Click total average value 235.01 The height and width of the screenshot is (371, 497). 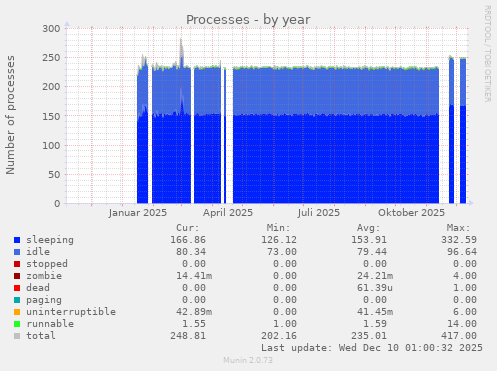[369, 336]
